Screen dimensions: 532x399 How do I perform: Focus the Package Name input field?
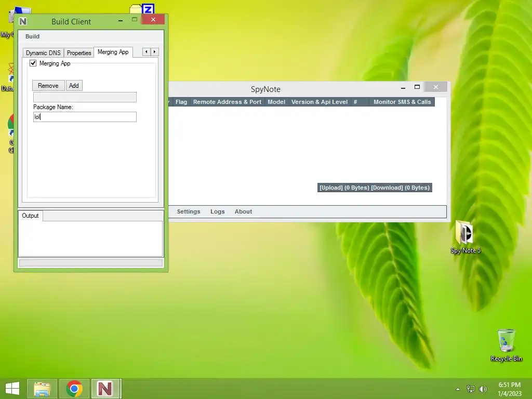click(x=85, y=117)
